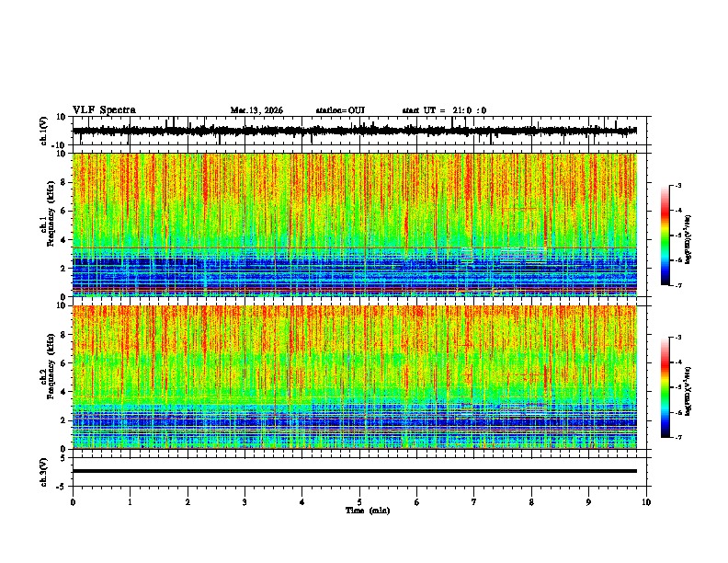This screenshot has width=728, height=563.
Task: Click the ch.3 flat black voltage trace
Action: 355,471
